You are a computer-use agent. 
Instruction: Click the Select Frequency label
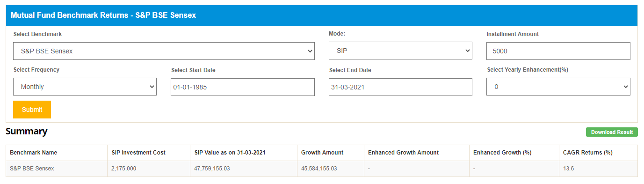[36, 70]
